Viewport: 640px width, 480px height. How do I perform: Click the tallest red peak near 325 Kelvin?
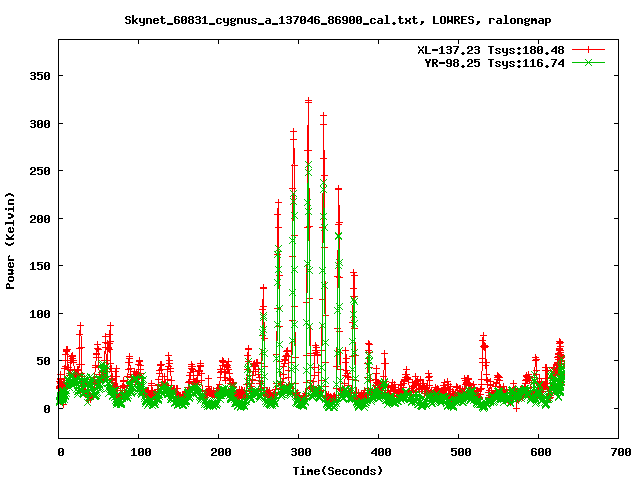coord(308,101)
